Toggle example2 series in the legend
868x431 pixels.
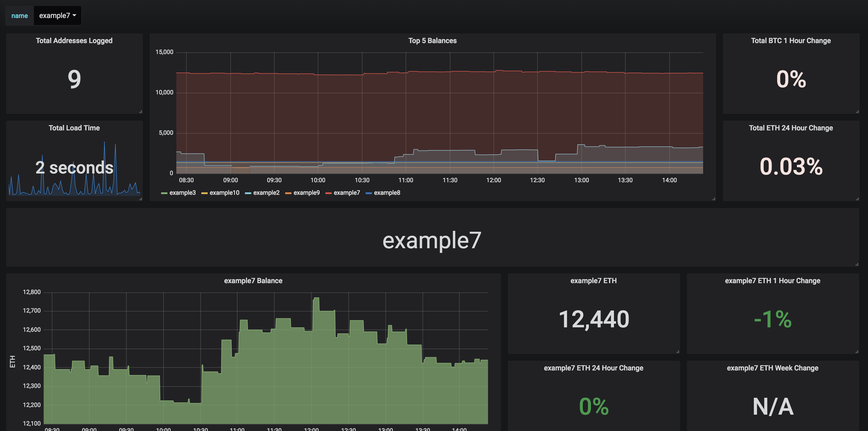point(266,193)
